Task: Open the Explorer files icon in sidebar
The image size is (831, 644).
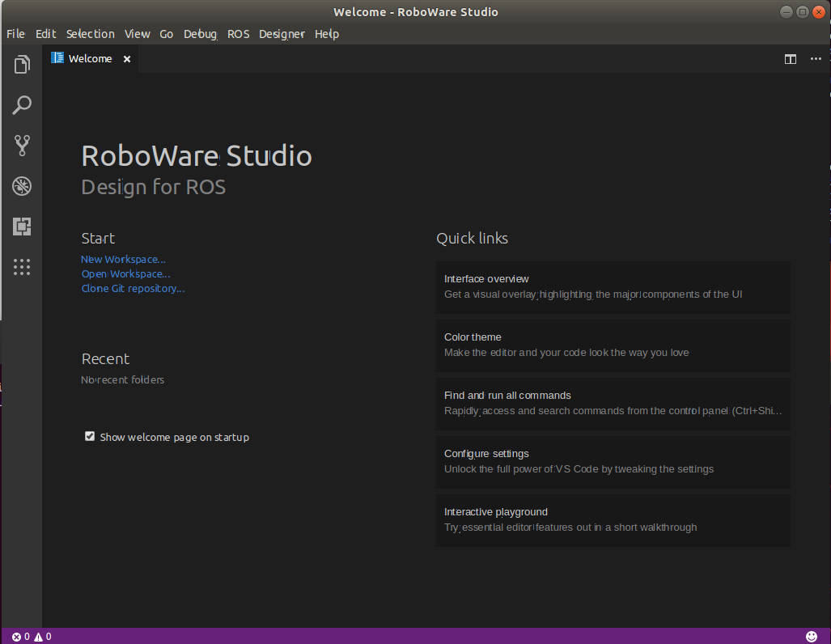Action: coord(22,65)
